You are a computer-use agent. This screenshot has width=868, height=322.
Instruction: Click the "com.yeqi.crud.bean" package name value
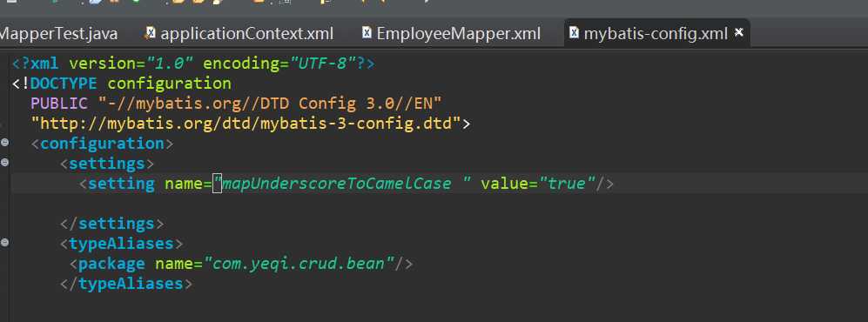pos(299,264)
